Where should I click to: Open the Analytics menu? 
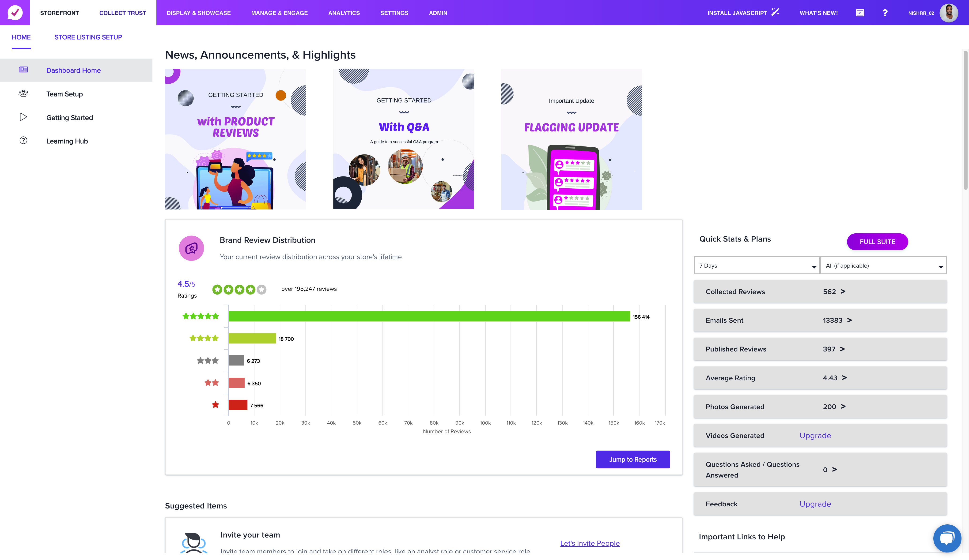pyautogui.click(x=344, y=13)
